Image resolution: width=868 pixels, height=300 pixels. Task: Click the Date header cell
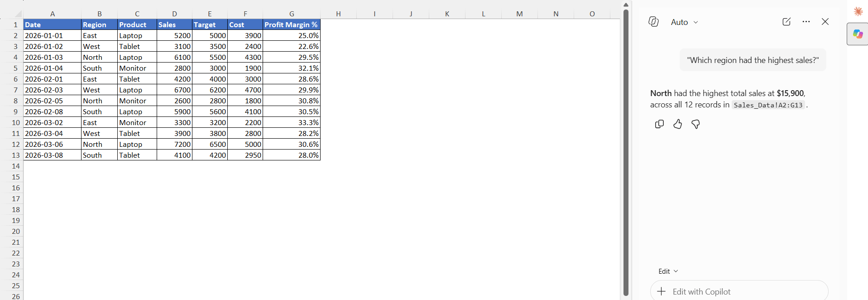[53, 24]
